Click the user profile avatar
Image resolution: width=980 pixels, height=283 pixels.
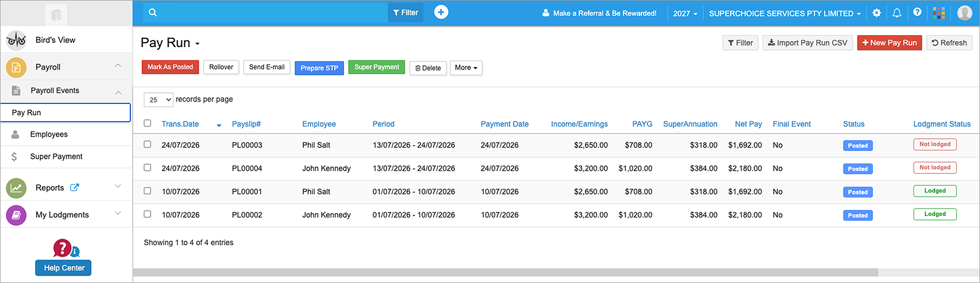[x=965, y=12]
